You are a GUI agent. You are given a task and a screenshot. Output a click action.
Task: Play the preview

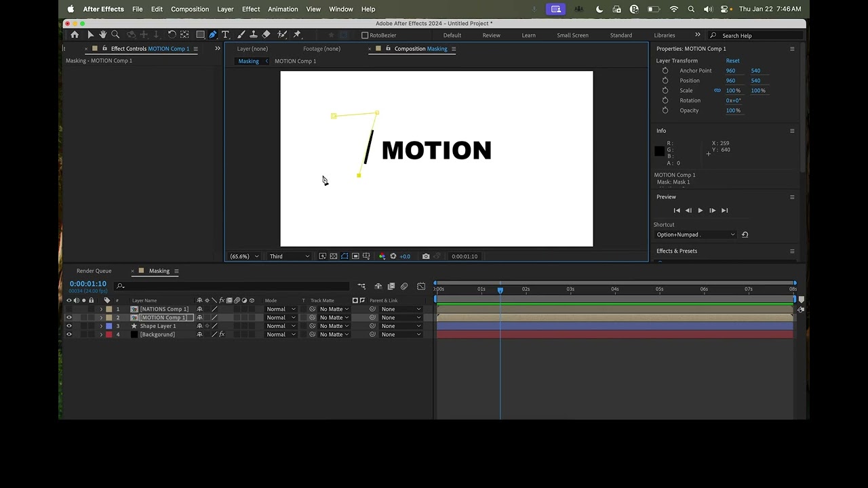click(x=701, y=211)
